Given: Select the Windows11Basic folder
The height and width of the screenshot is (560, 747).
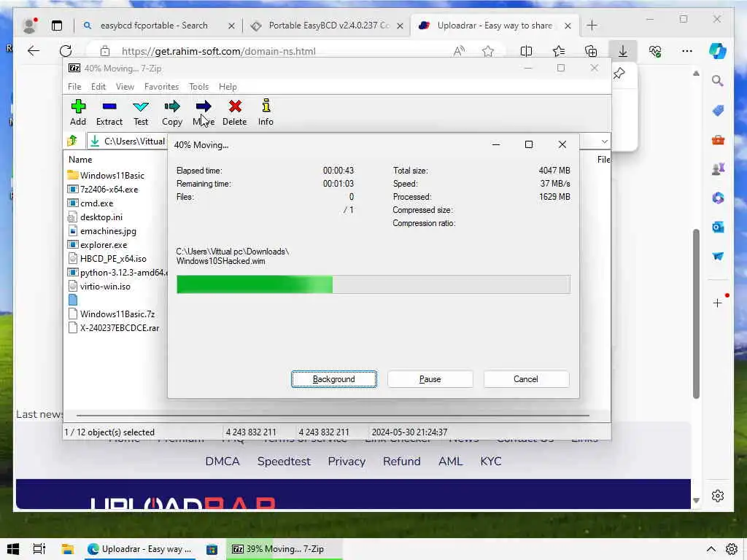Looking at the screenshot, I should (x=112, y=175).
